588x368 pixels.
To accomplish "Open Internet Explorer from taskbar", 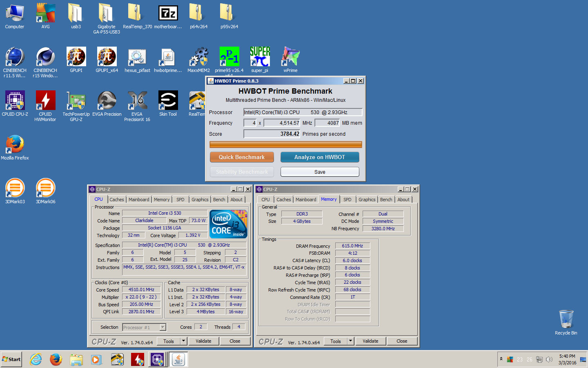I will point(36,359).
